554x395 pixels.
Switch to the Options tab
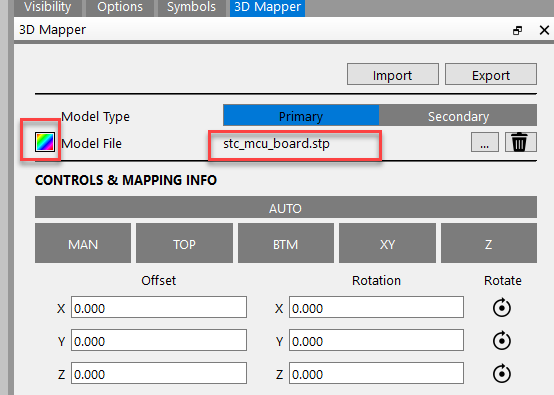(x=120, y=8)
